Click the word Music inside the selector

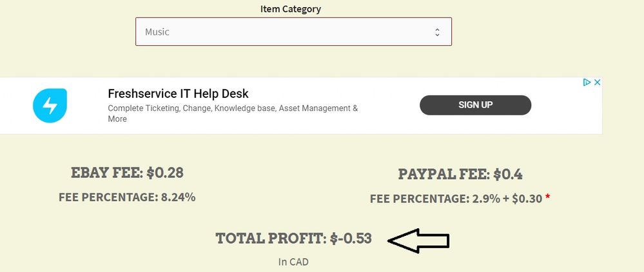tap(157, 32)
